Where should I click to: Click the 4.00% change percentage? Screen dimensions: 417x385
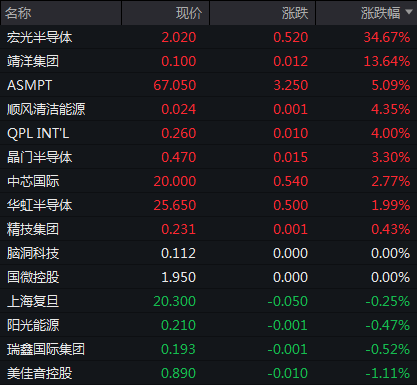[391, 133]
